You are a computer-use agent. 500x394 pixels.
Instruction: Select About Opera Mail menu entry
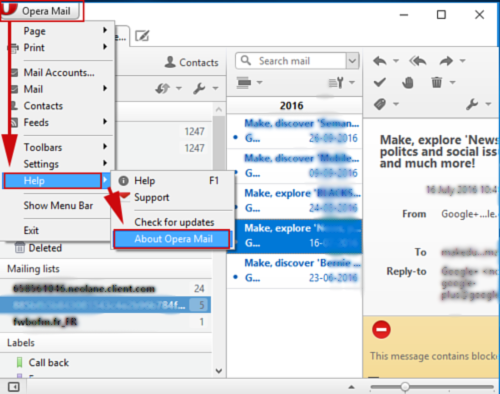click(x=172, y=239)
